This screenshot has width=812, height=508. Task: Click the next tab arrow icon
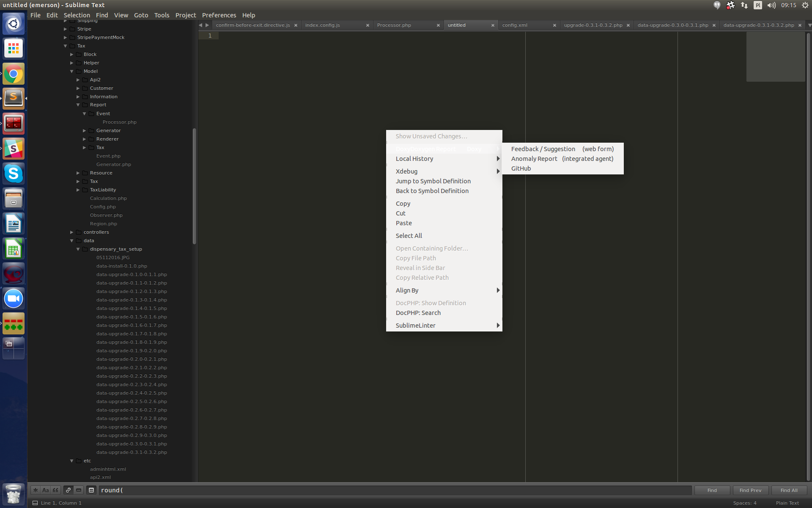(207, 25)
